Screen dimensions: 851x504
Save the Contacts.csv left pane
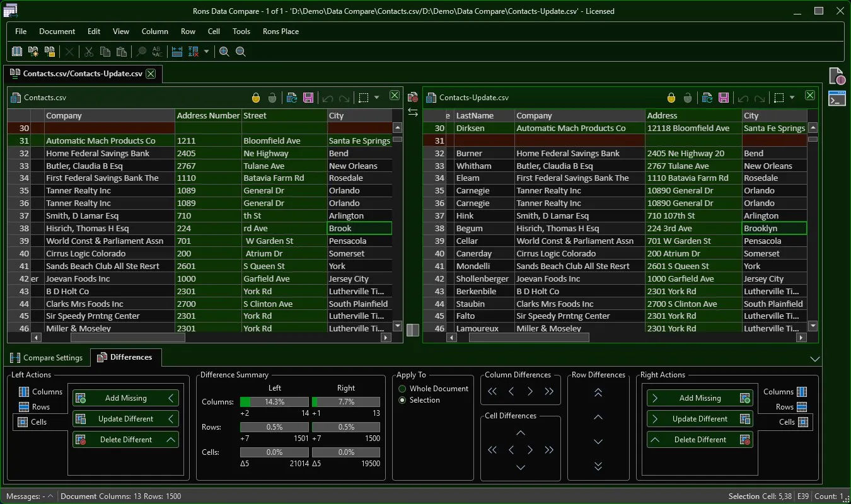(x=308, y=98)
